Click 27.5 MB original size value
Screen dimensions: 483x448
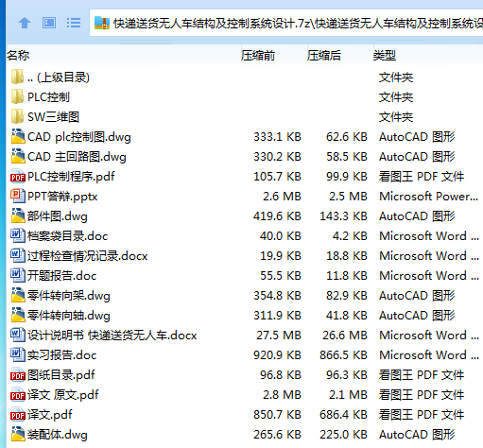[279, 336]
